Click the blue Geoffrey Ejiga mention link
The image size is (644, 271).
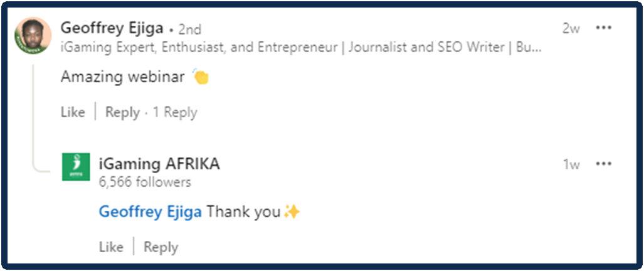click(150, 212)
